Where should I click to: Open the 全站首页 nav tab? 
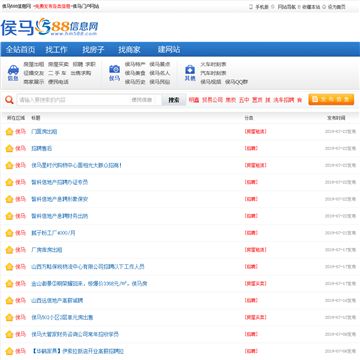pos(20,50)
